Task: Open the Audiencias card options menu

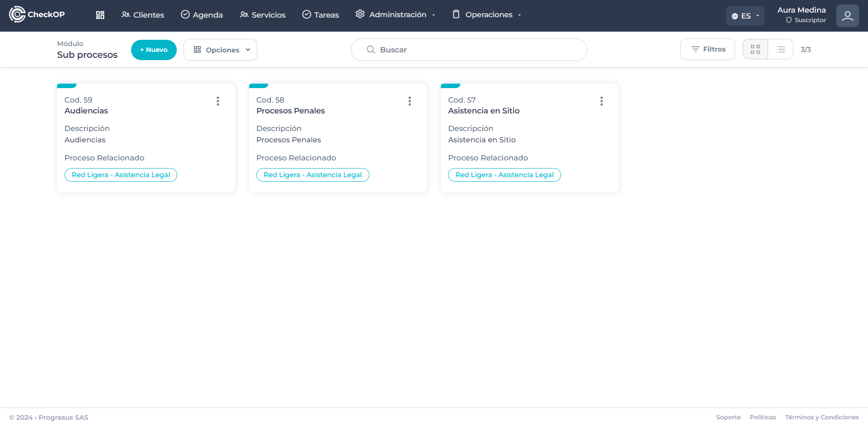Action: (218, 101)
